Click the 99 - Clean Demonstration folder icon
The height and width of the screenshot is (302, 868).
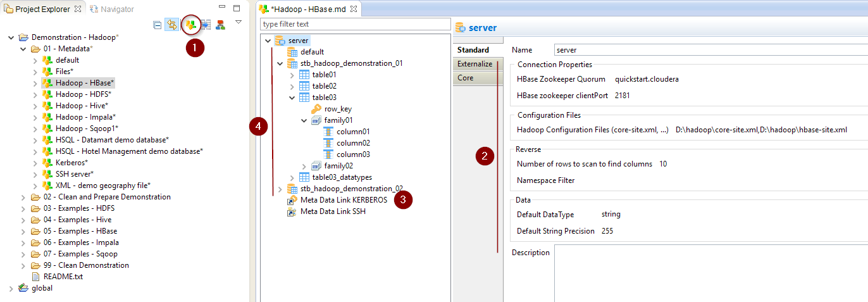[x=35, y=265]
